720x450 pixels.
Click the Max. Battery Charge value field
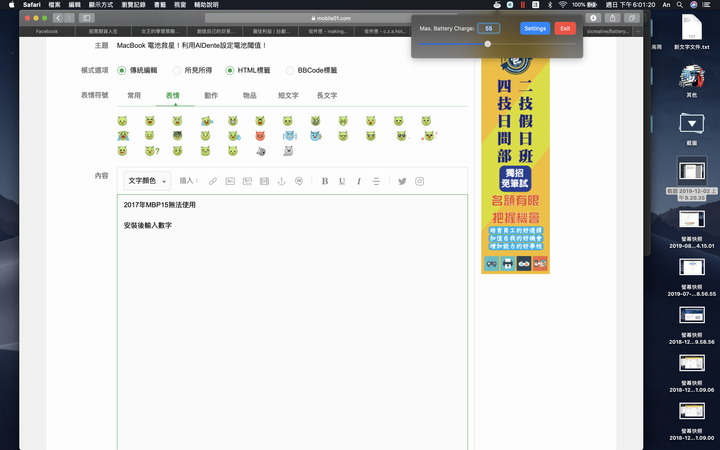(x=489, y=28)
